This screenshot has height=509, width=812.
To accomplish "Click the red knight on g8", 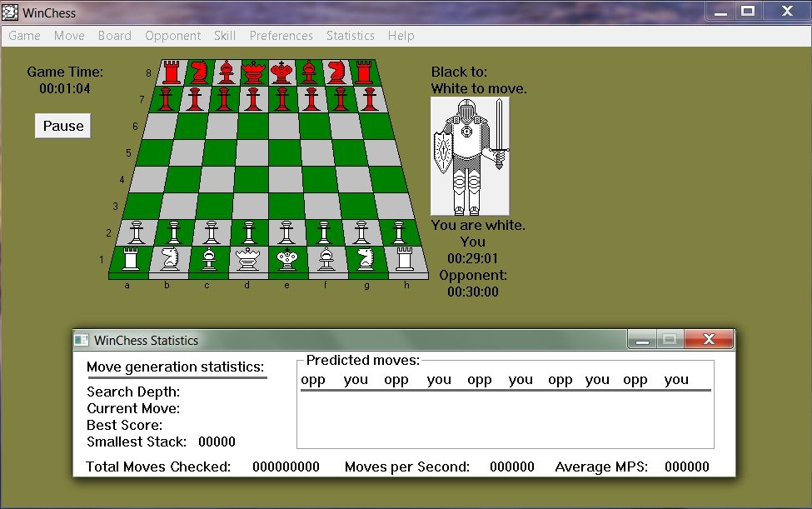I will [x=336, y=72].
